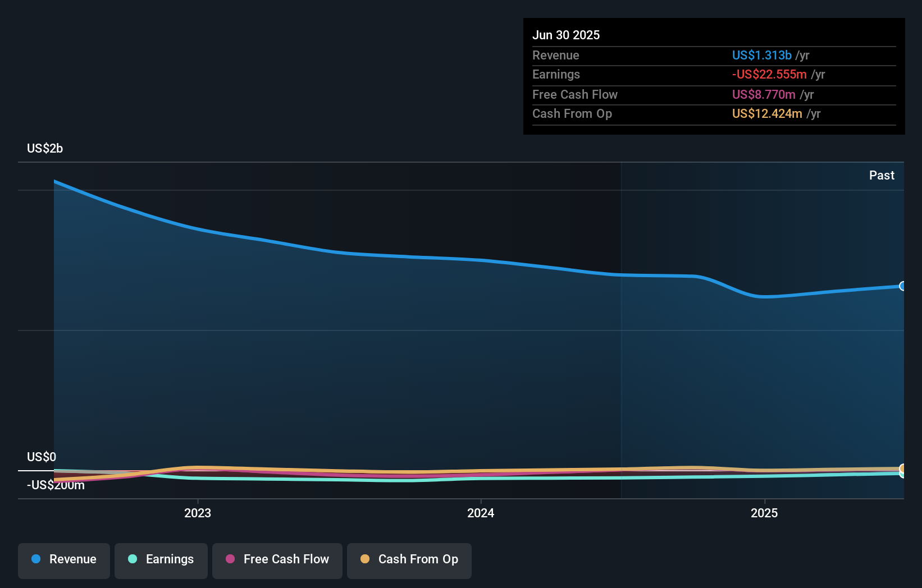The image size is (922, 588).
Task: Select the Cash From Op endpoint marker
Action: coord(903,467)
